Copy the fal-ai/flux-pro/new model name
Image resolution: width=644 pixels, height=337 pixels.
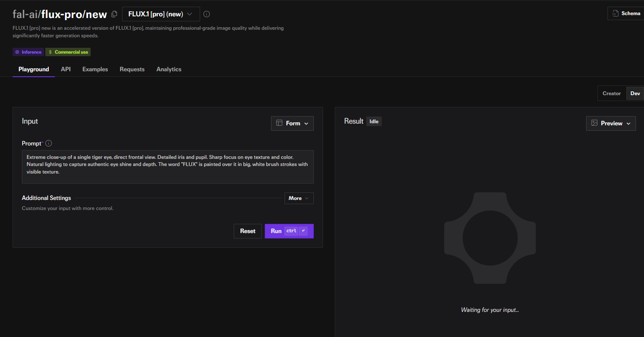[114, 14]
